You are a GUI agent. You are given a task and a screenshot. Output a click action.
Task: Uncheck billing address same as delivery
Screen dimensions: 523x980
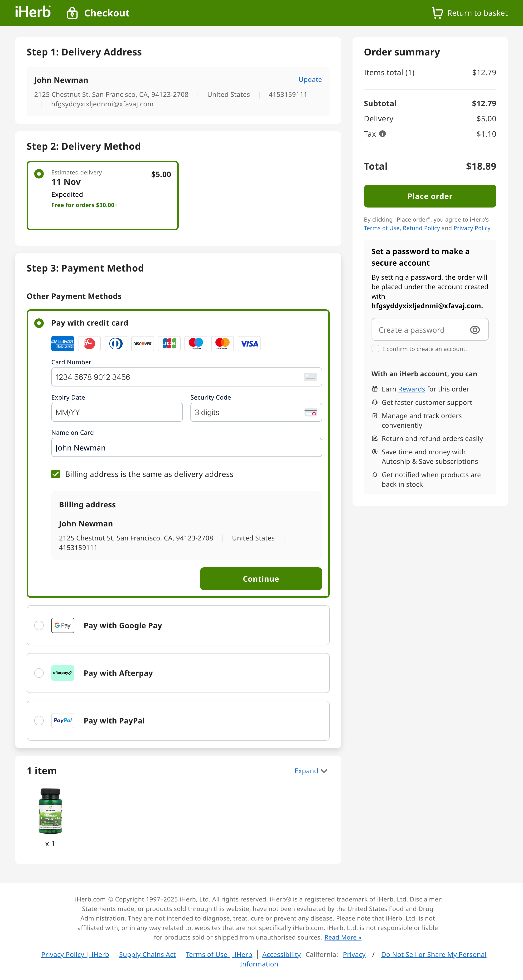tap(56, 474)
